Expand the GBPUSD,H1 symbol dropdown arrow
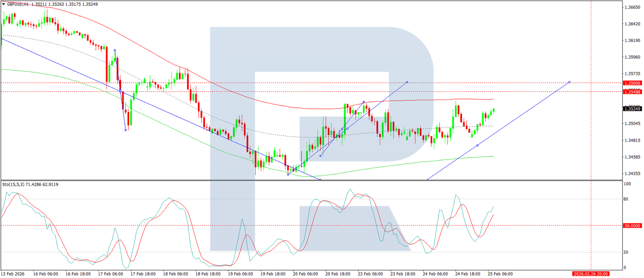 click(4, 3)
